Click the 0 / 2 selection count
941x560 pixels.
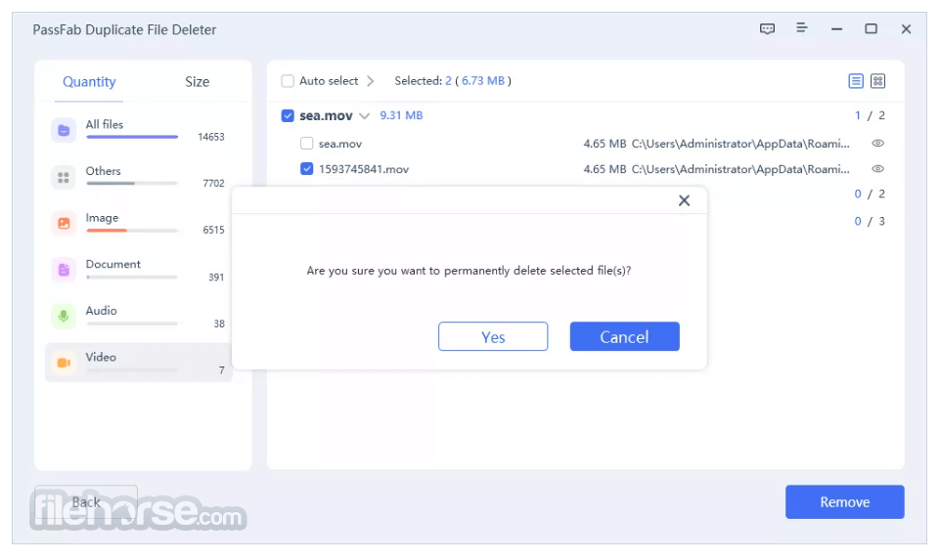(870, 194)
